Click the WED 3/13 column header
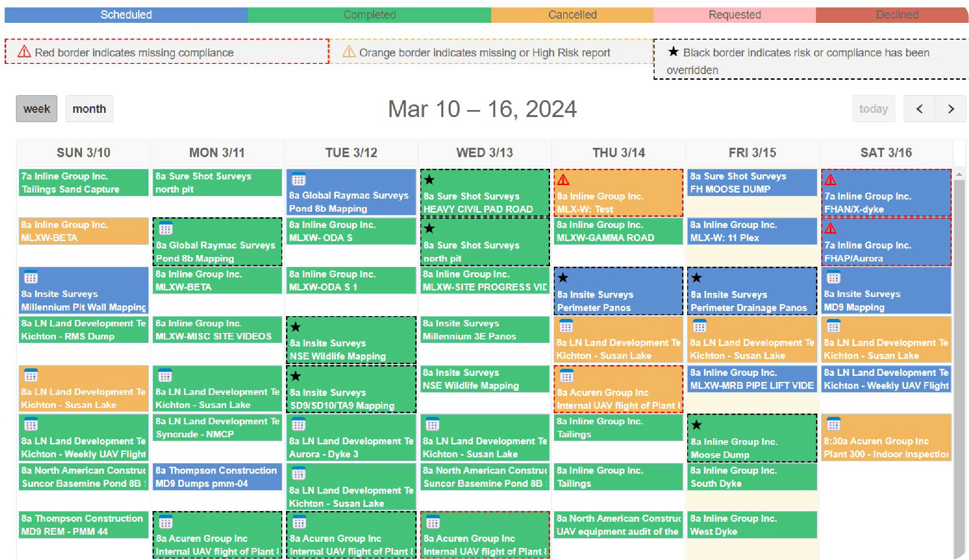Viewport: 969px width, 560px height. click(485, 152)
